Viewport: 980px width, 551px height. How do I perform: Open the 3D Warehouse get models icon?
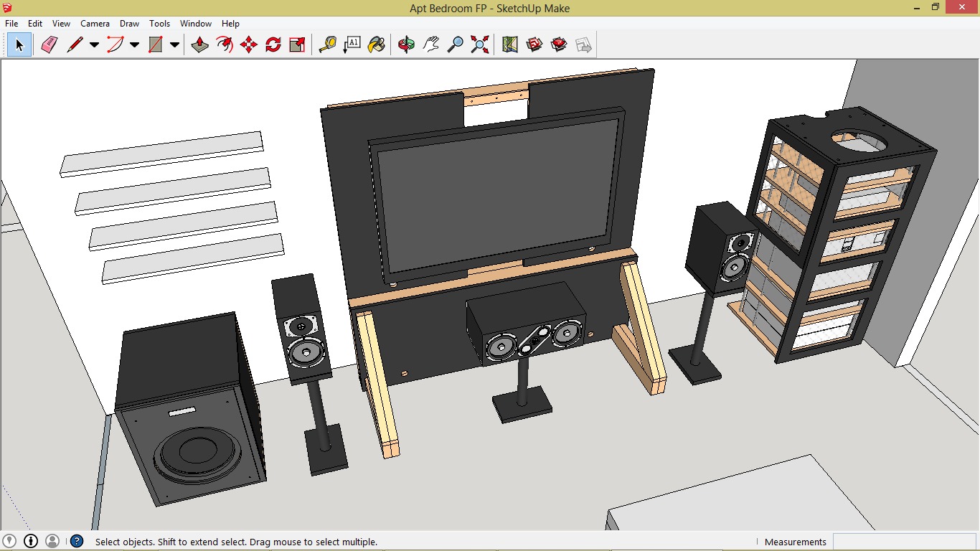(534, 45)
